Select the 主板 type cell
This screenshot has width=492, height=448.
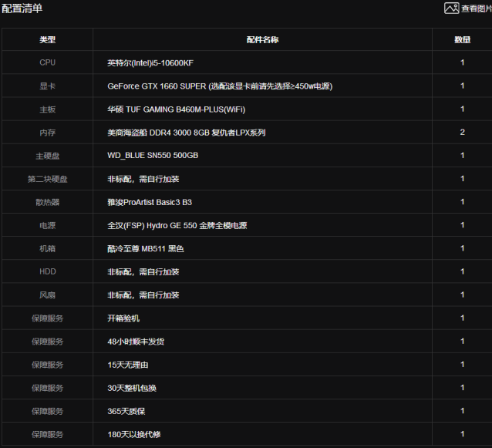[47, 109]
